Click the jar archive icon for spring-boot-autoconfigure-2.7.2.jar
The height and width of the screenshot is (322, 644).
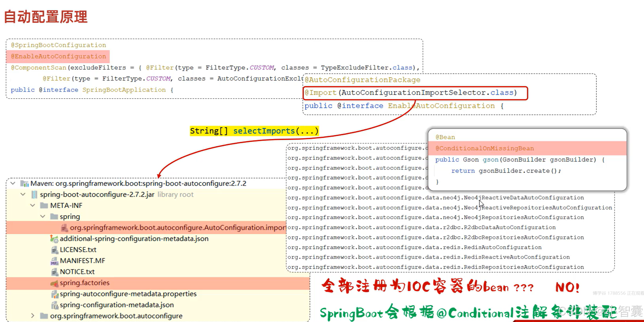pos(34,195)
